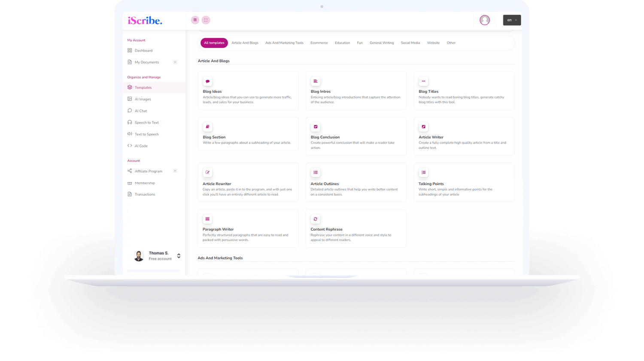Open the Blog Ideas template icon
Viewport: 644px width, 361px height.
[207, 81]
